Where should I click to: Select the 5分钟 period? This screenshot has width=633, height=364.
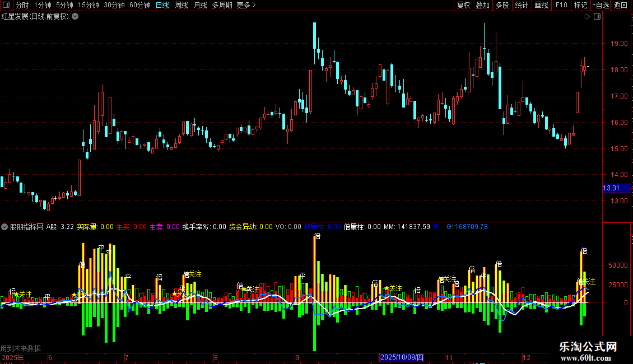64,5
